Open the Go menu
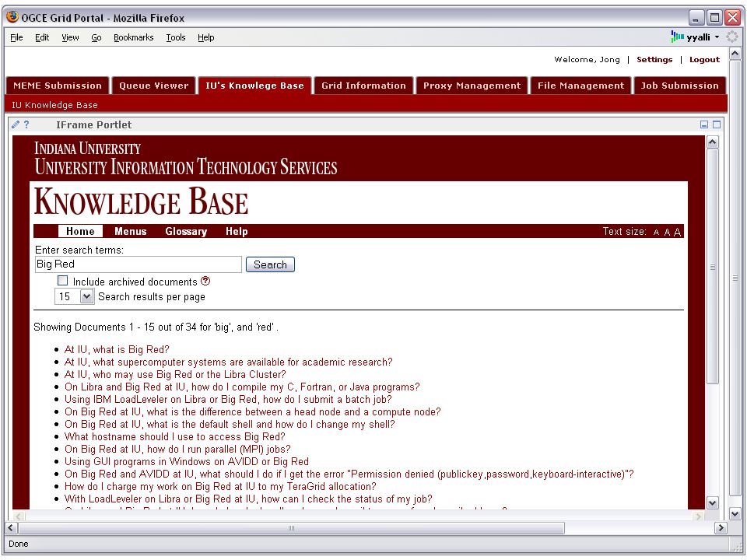 (x=96, y=37)
